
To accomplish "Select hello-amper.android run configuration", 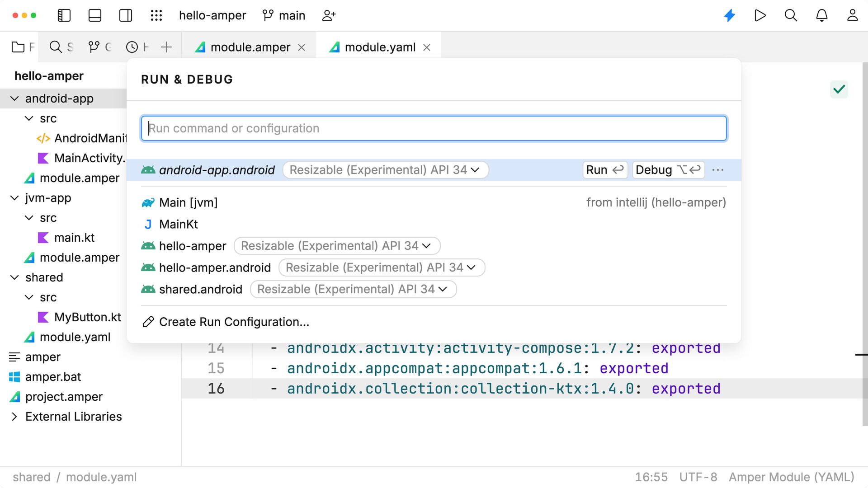I will pos(206,267).
